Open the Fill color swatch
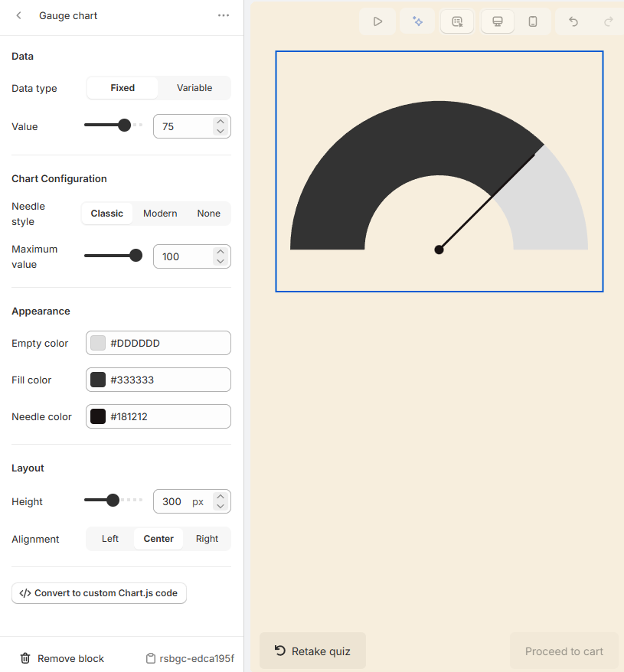 tap(97, 379)
